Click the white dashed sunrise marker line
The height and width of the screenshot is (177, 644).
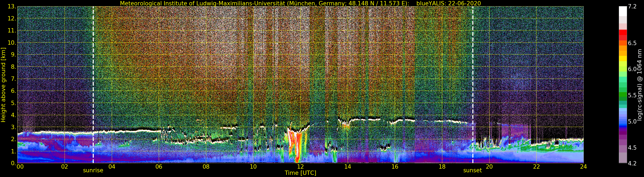pos(93,85)
